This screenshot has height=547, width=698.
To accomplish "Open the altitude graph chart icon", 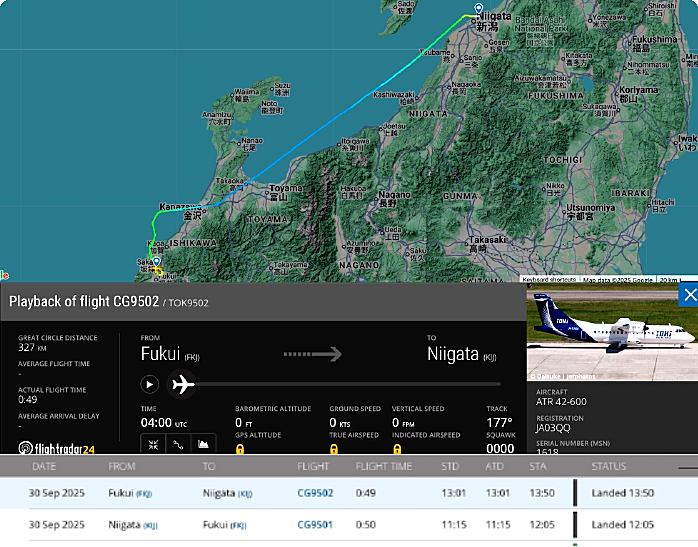I will pyautogui.click(x=203, y=444).
